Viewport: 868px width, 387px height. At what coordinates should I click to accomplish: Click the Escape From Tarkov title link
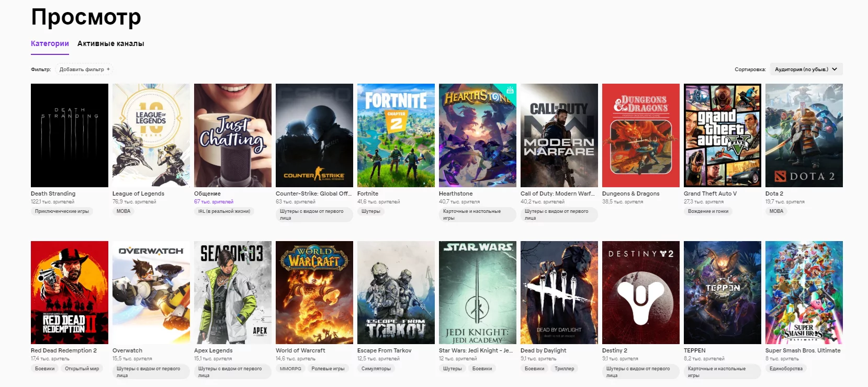(x=385, y=350)
